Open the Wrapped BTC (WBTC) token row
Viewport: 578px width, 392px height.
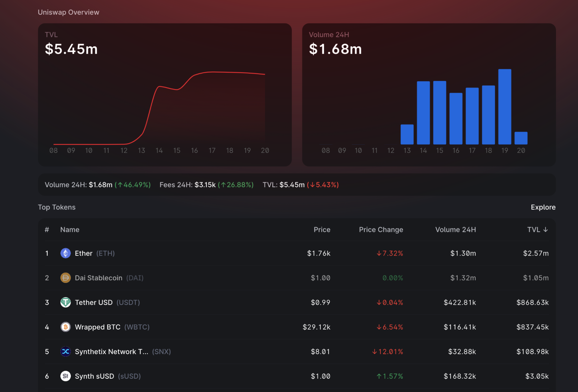click(x=297, y=327)
